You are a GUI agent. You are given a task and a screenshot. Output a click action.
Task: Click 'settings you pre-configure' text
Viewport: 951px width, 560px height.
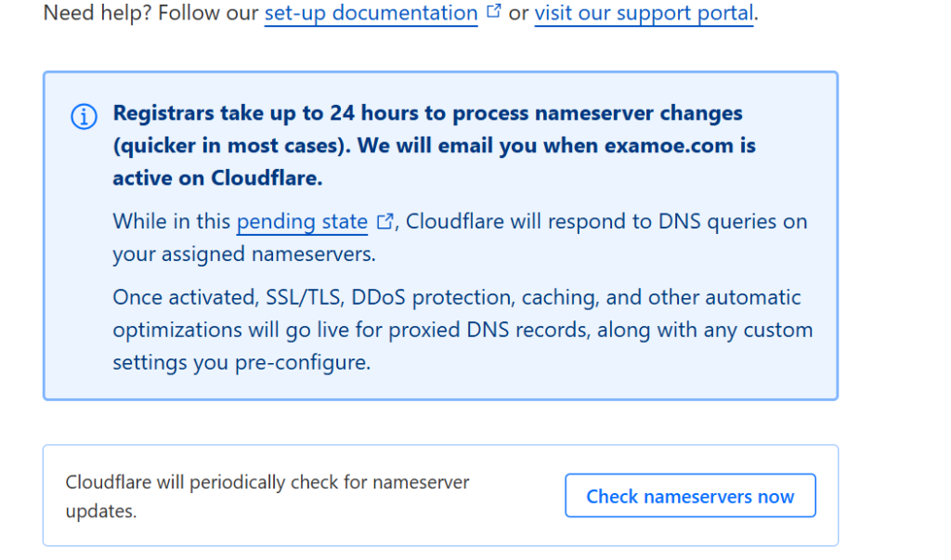[x=241, y=362]
